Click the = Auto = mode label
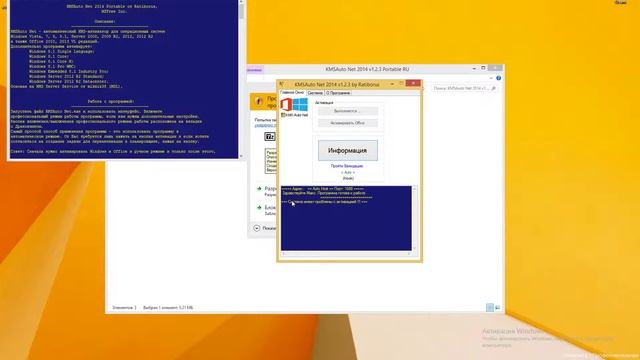640x360 pixels. pos(348,172)
